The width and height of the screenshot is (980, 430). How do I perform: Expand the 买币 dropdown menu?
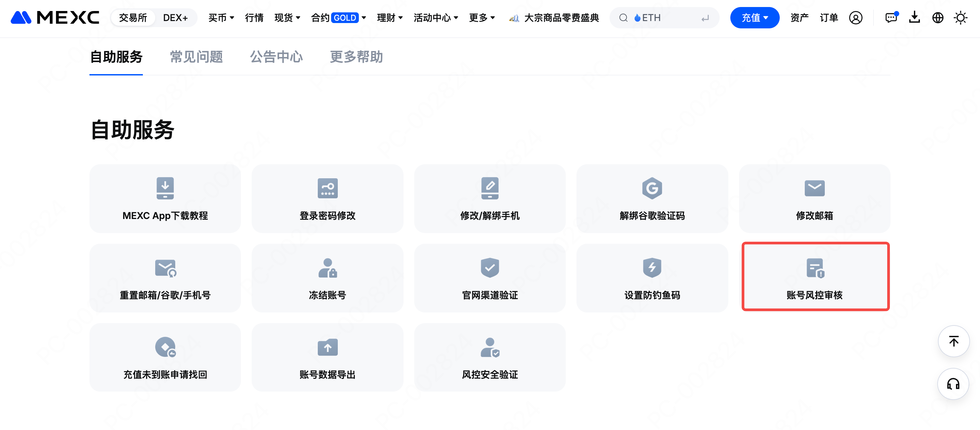pyautogui.click(x=221, y=18)
